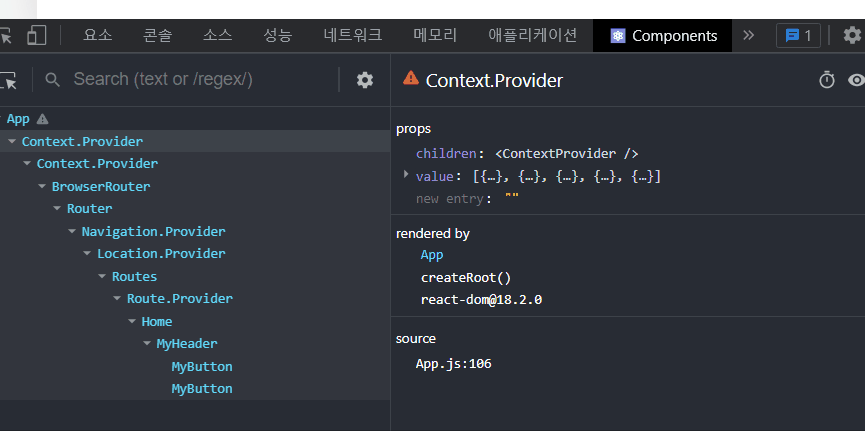The width and height of the screenshot is (865, 431).
Task: Activate the React element picker icon
Action: 9,81
